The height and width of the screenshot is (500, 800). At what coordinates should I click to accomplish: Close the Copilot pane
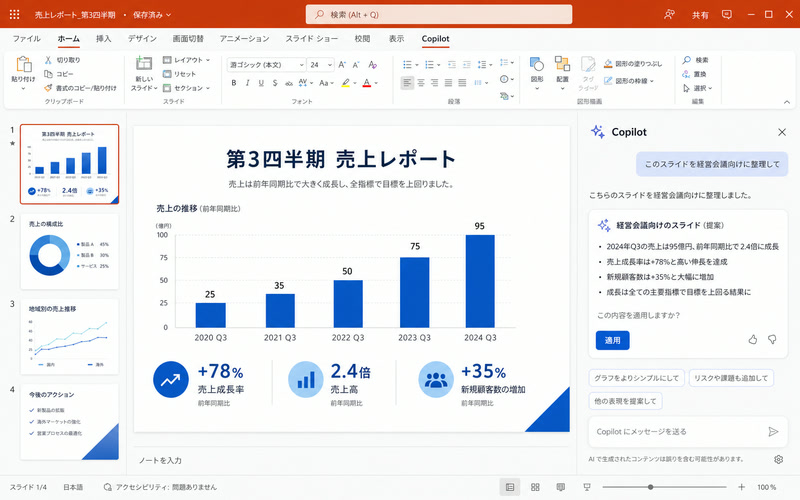782,132
